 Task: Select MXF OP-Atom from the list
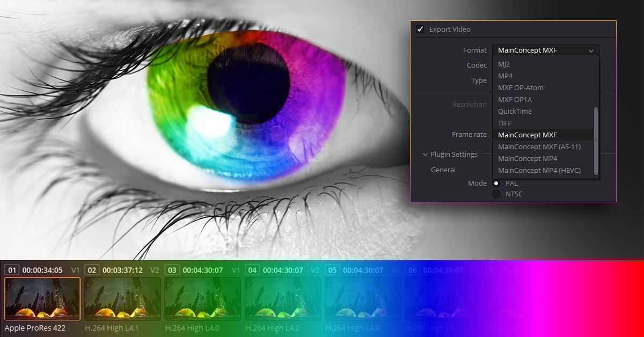click(x=520, y=87)
